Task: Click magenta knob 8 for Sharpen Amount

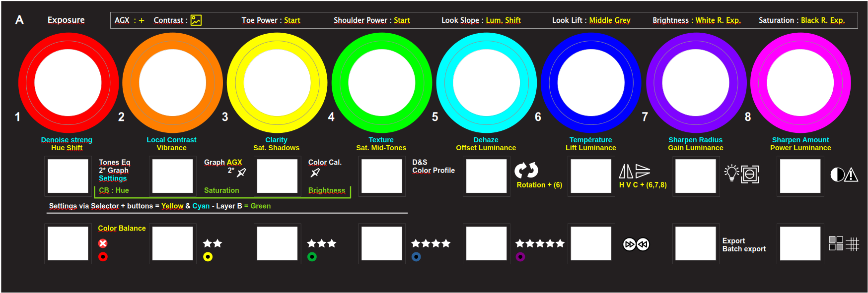Action: point(800,83)
